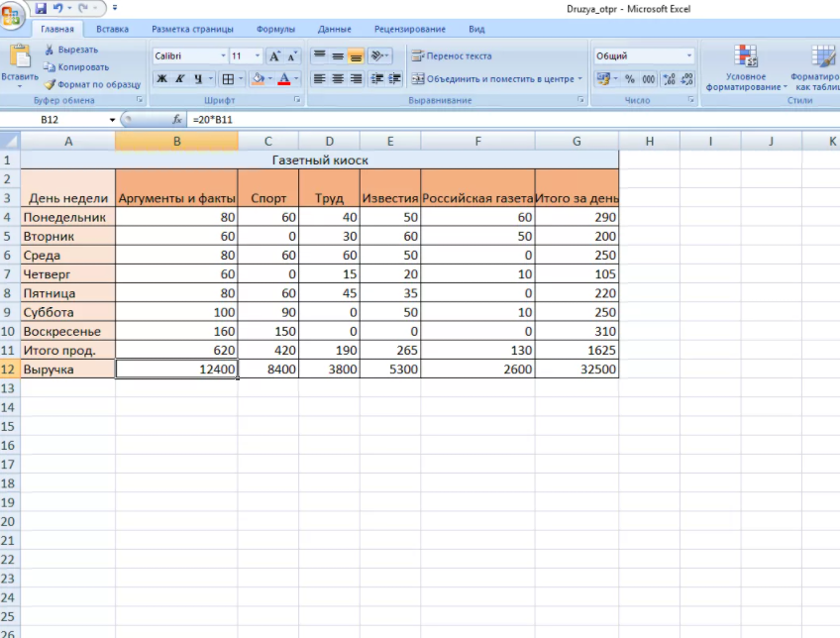Switch to Рецензирование tab
The height and width of the screenshot is (638, 840).
click(410, 29)
